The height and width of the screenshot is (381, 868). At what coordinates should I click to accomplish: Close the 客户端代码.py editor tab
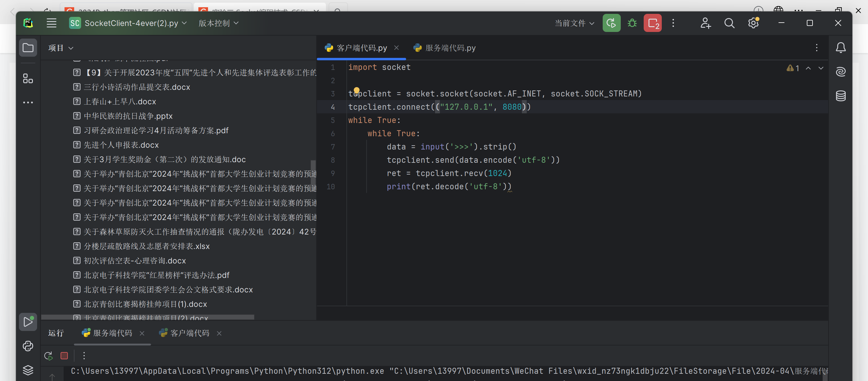click(x=396, y=48)
